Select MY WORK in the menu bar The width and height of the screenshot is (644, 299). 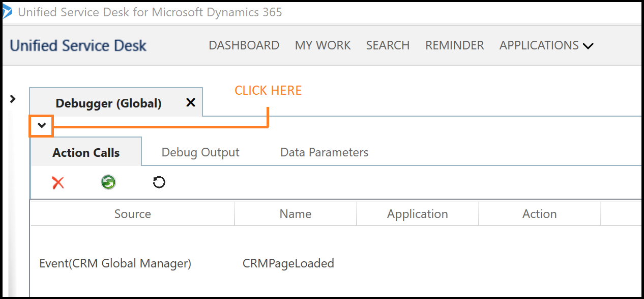[x=323, y=45]
